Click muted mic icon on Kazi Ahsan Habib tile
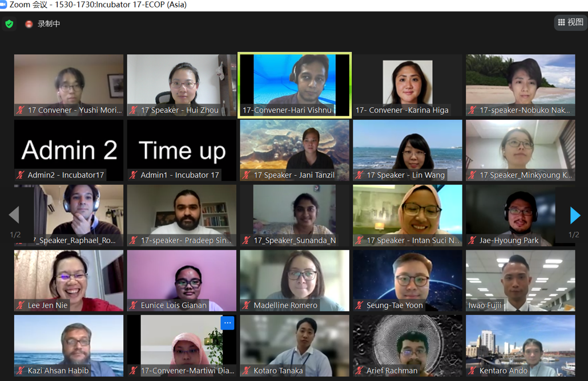This screenshot has width=588, height=381. point(21,371)
